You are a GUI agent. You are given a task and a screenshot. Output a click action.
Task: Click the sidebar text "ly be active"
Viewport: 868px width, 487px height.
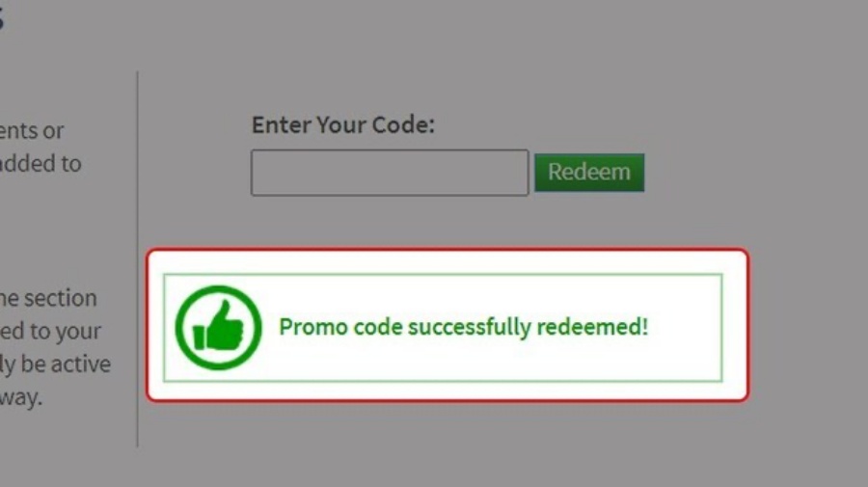click(x=55, y=365)
